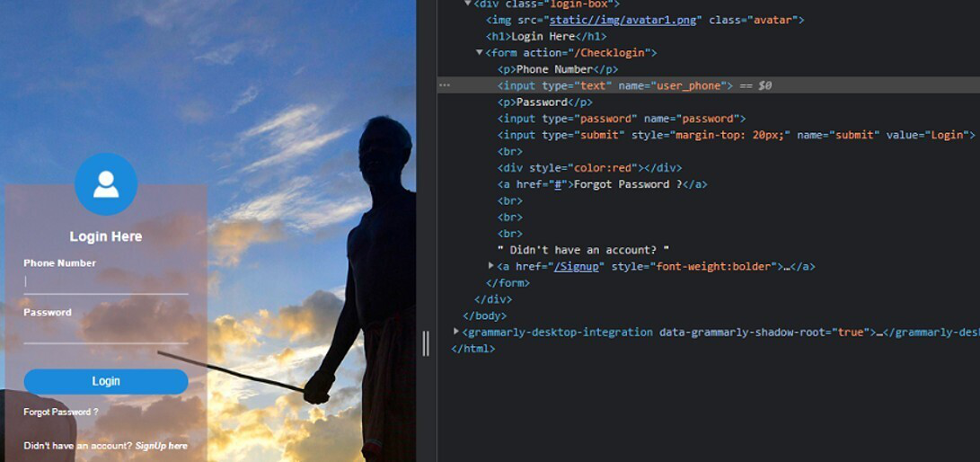Select the closing /form tag row
Image resolution: width=980 pixels, height=462 pixels.
[508, 283]
